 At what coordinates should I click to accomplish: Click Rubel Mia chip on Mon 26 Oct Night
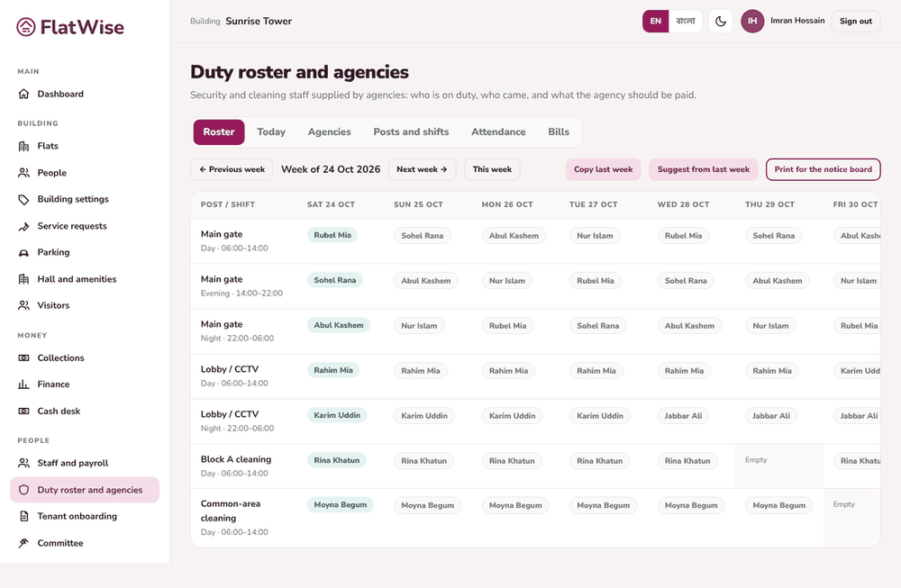[507, 326]
